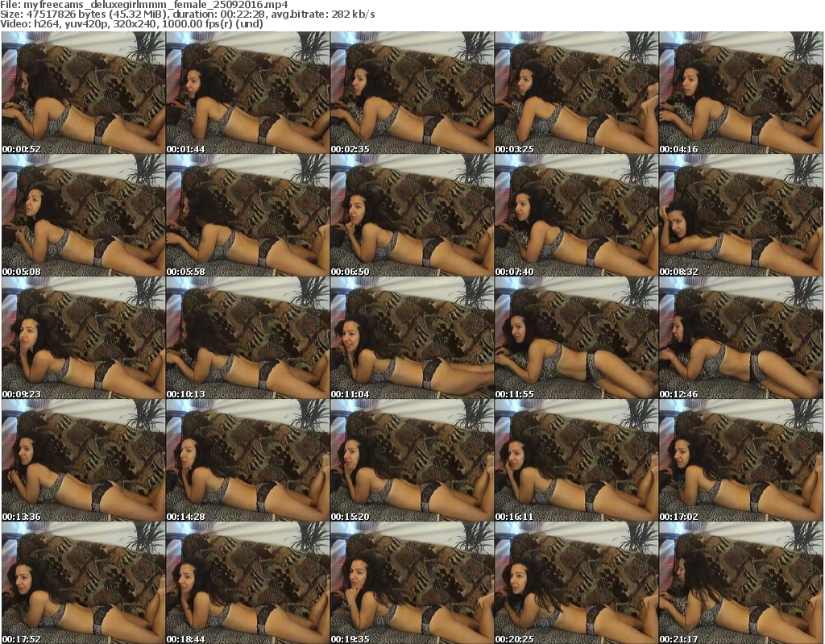Choose the frame labeled 00:19:35
The width and height of the screenshot is (825, 644).
(412, 583)
